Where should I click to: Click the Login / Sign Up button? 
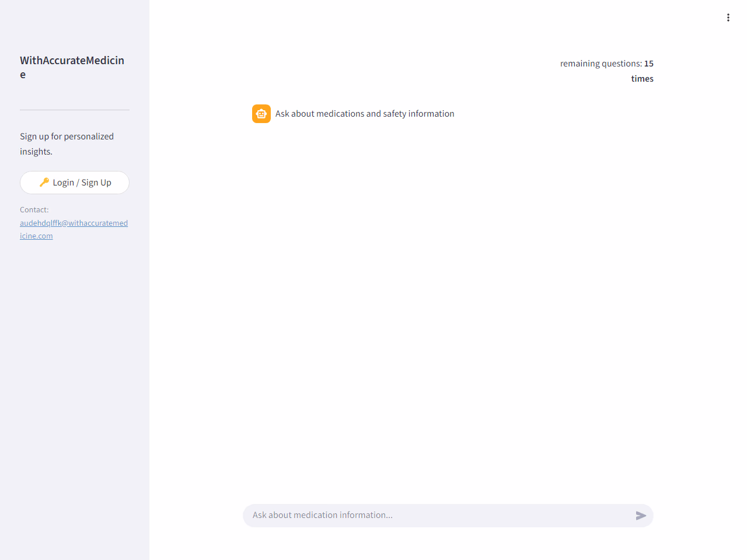coord(75,183)
